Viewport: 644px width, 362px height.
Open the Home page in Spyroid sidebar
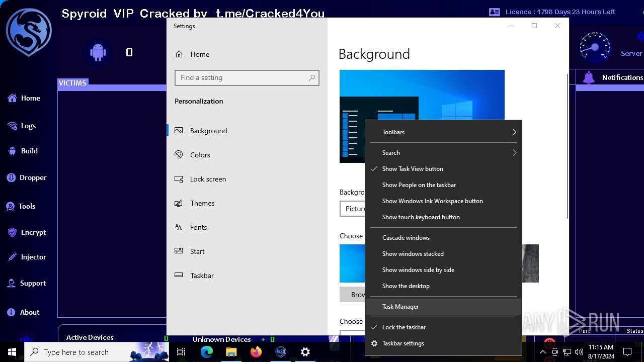click(x=24, y=98)
